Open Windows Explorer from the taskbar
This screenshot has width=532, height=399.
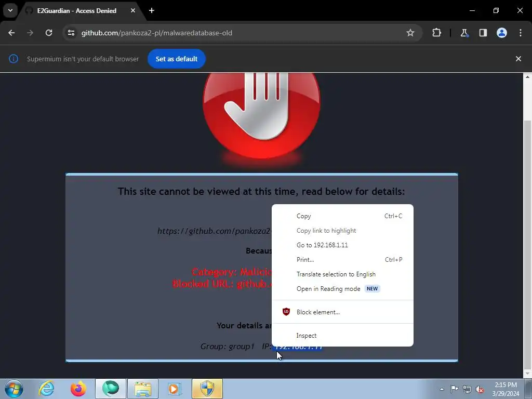click(x=143, y=389)
